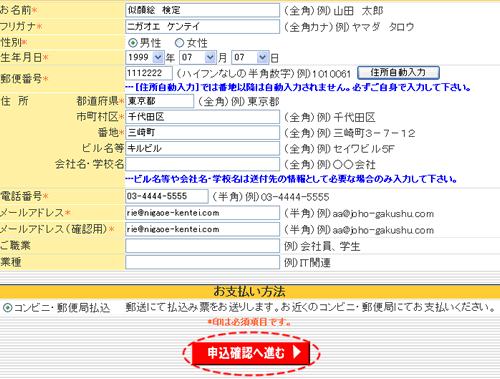This screenshot has width=500, height=379.
Task: Click the メールアドレス email field
Action: click(x=202, y=213)
